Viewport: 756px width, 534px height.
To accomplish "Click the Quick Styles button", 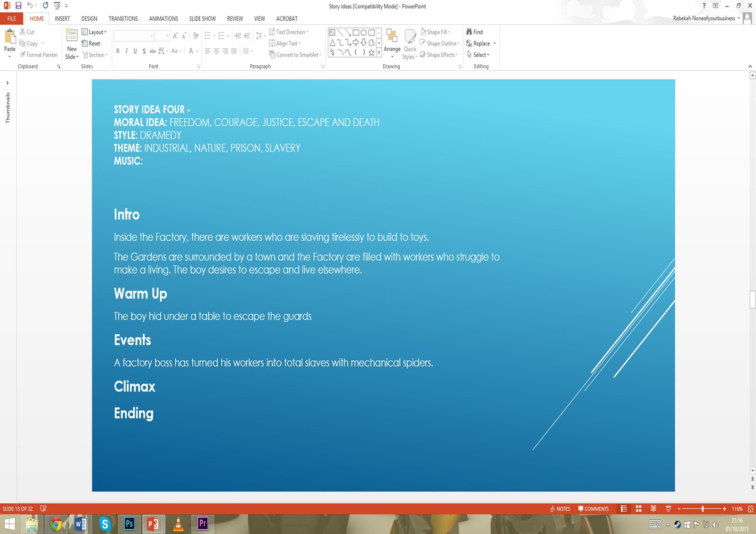I will pyautogui.click(x=410, y=44).
